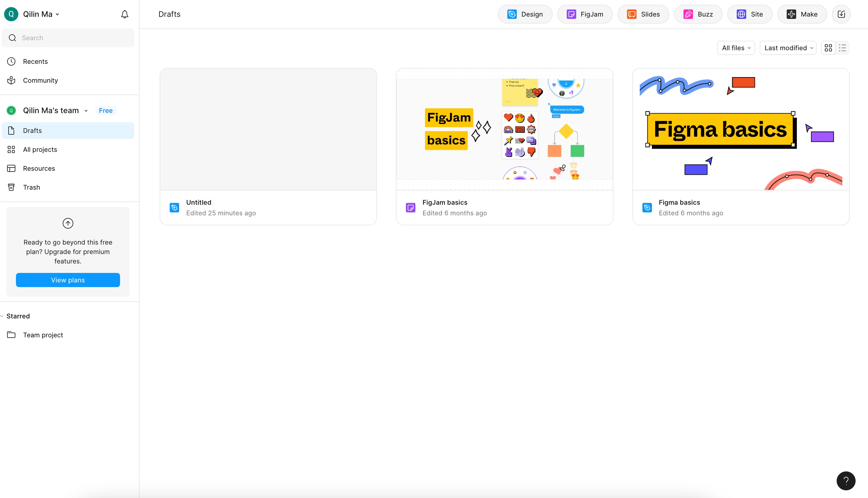Switch to grid view

828,48
